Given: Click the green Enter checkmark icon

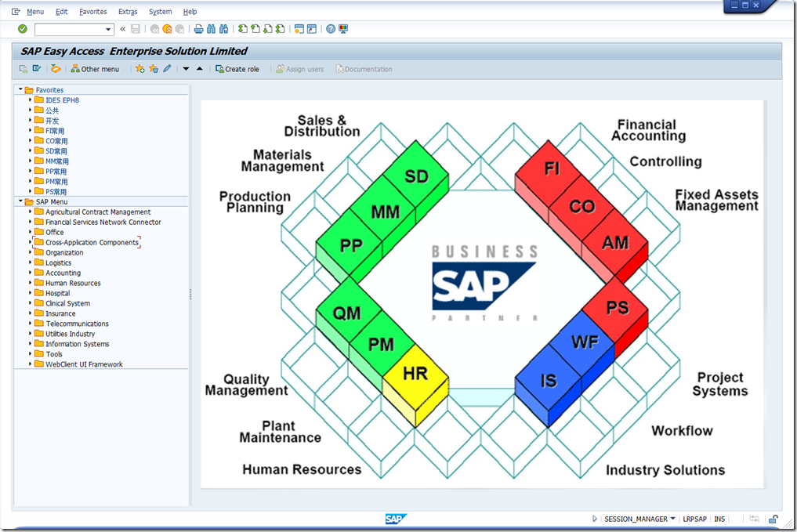Looking at the screenshot, I should point(23,29).
